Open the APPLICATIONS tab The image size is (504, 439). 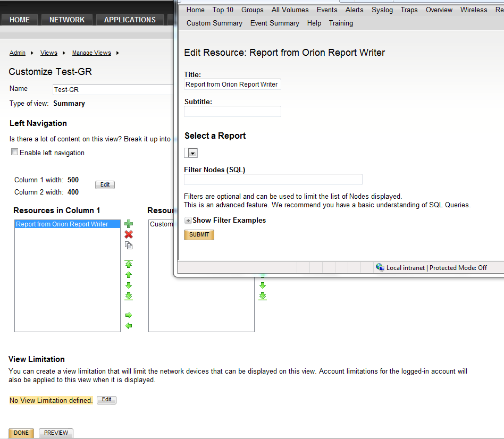point(130,20)
